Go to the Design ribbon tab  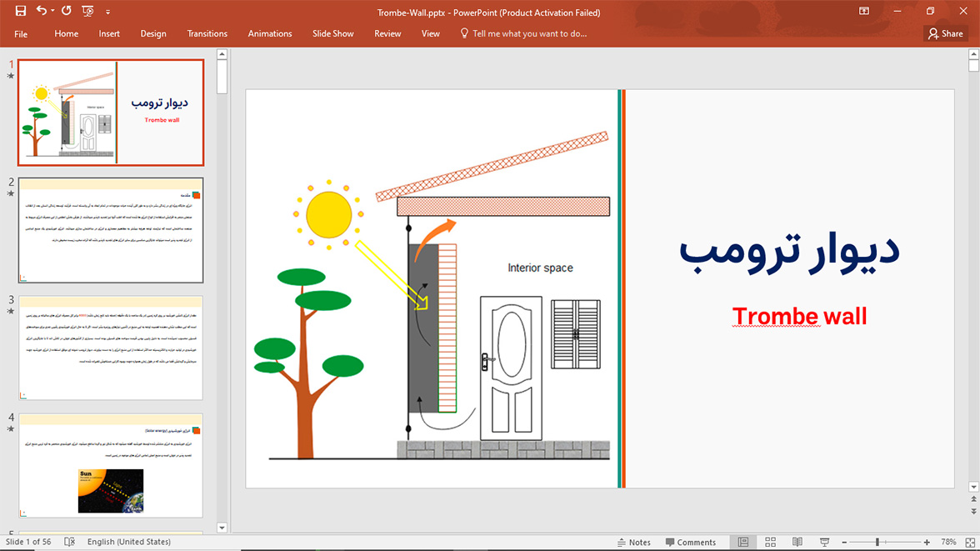(x=153, y=34)
